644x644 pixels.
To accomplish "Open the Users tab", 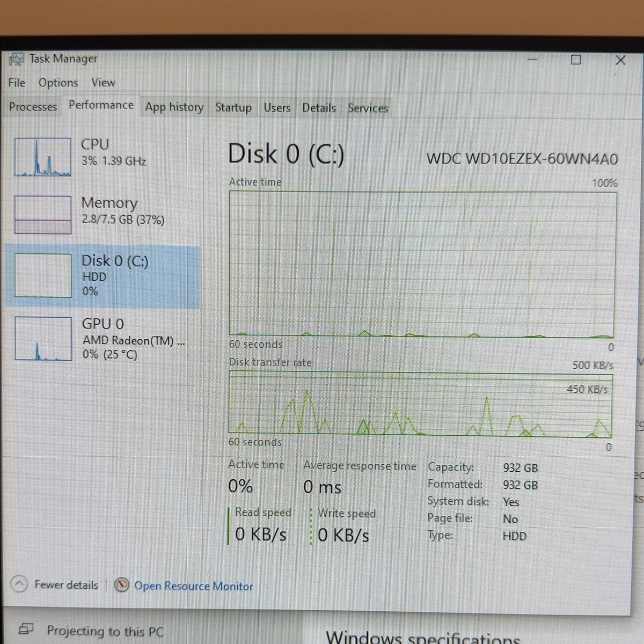I will 277,108.
